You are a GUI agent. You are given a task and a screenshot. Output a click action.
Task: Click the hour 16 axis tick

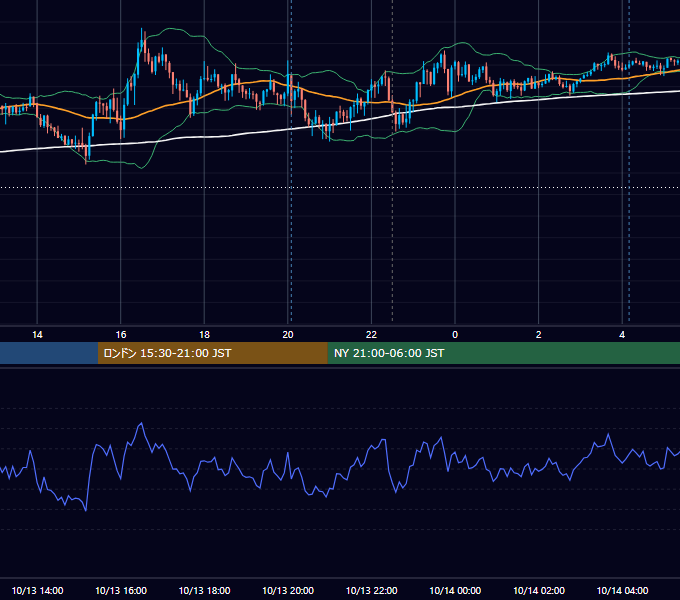coord(121,335)
